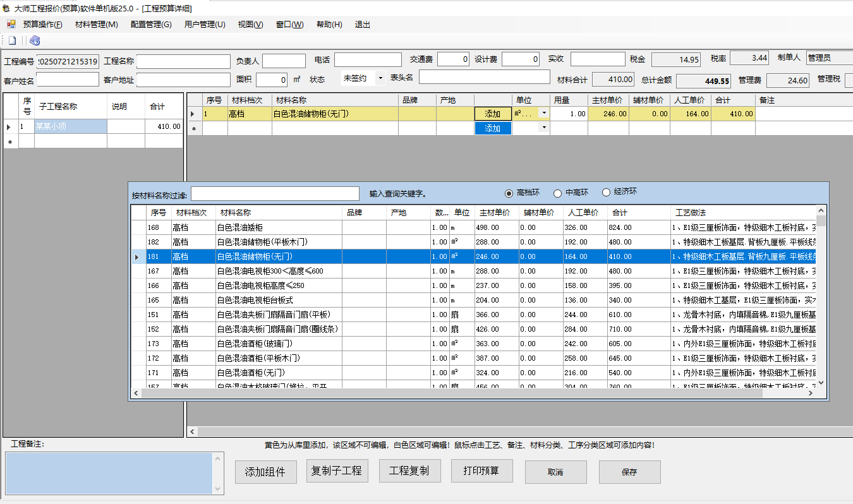Viewport: 853px width, 504px height.
Task: Expand the 单位 dropdown in the empty row
Action: click(x=543, y=128)
